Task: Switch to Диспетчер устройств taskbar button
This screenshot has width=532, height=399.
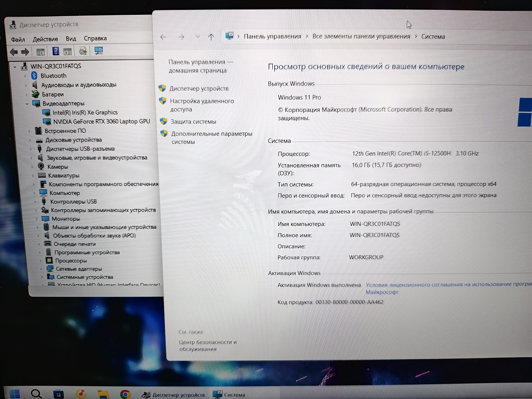Action: click(173, 395)
